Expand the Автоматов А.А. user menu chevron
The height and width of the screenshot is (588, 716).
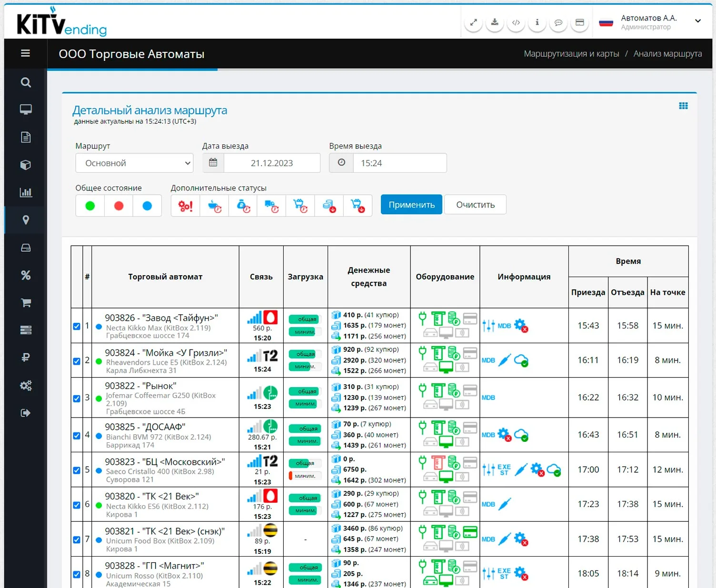[698, 21]
